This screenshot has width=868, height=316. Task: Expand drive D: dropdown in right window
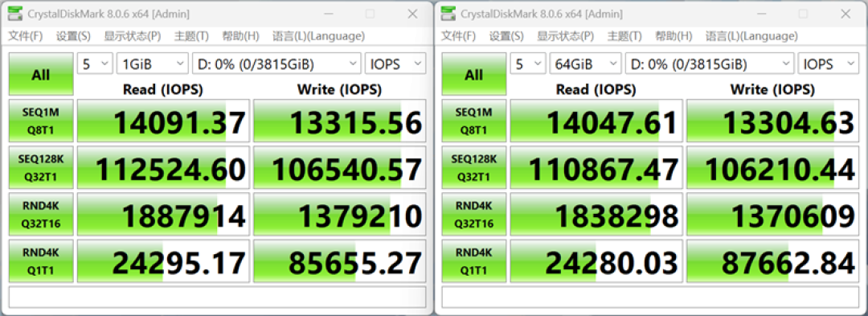[x=710, y=64]
